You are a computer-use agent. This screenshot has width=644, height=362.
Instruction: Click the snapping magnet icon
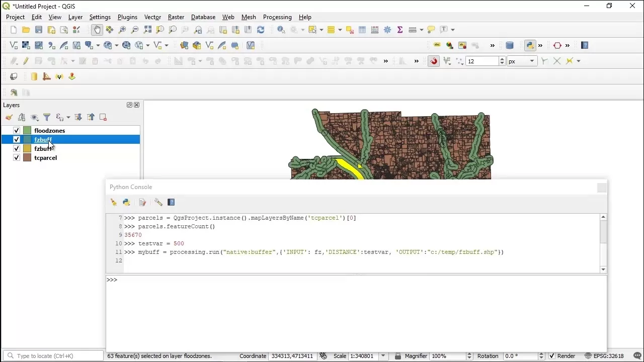click(x=434, y=61)
